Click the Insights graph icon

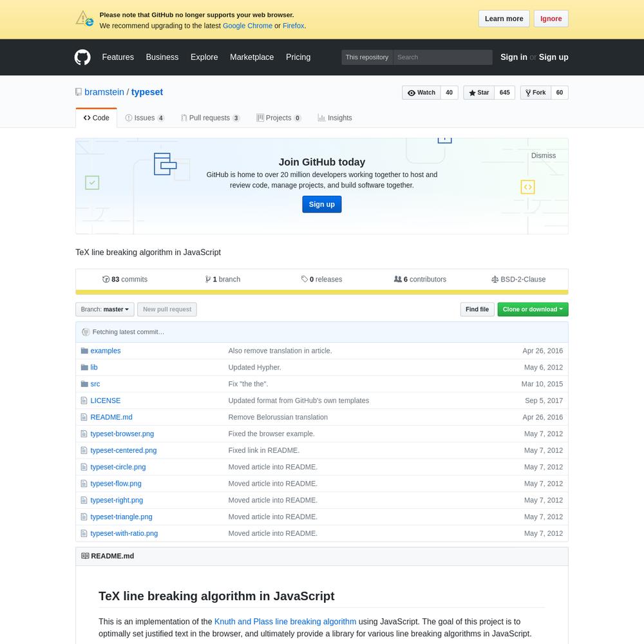pyautogui.click(x=321, y=118)
